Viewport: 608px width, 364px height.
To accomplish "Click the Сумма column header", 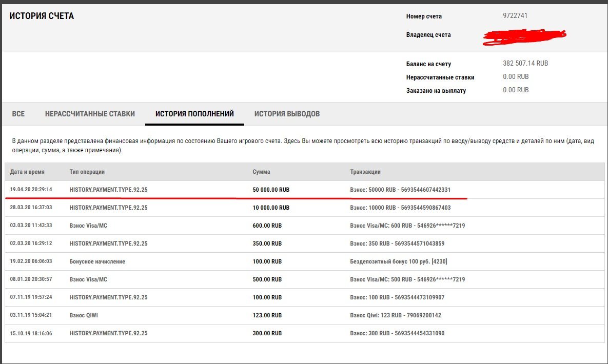I will (261, 172).
